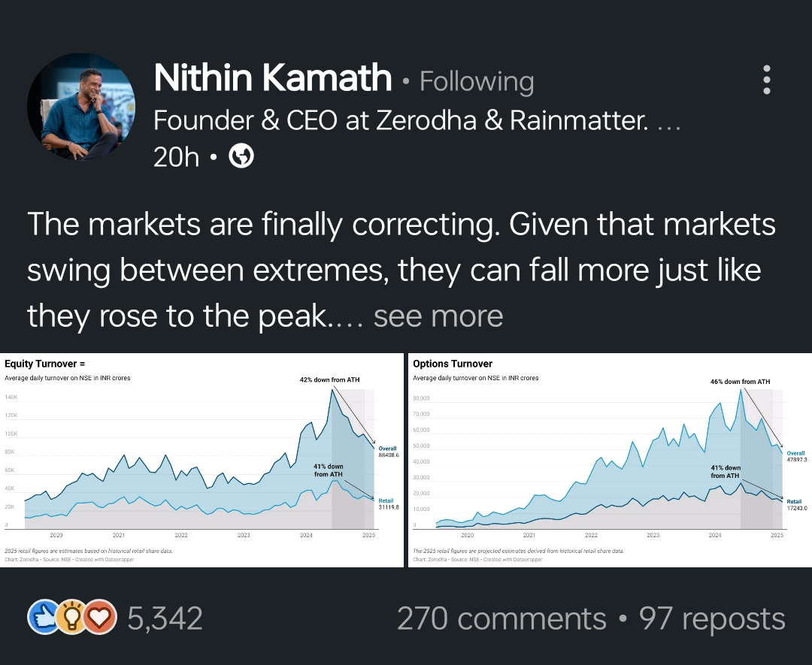Viewport: 812px width, 665px height.
Task: Open the 270 comments section
Action: 501,619
